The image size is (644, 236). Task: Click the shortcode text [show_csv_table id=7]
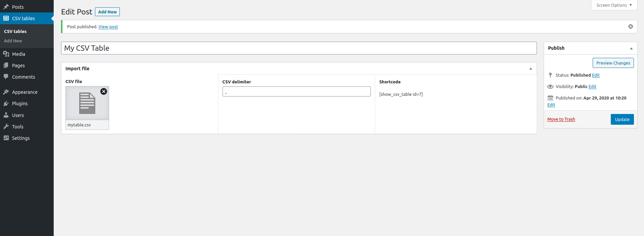(401, 94)
